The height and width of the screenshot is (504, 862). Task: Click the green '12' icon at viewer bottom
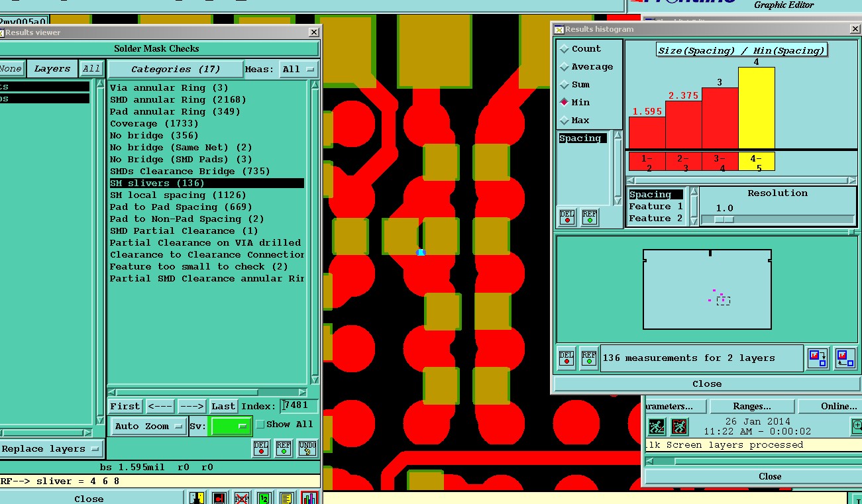click(x=264, y=498)
